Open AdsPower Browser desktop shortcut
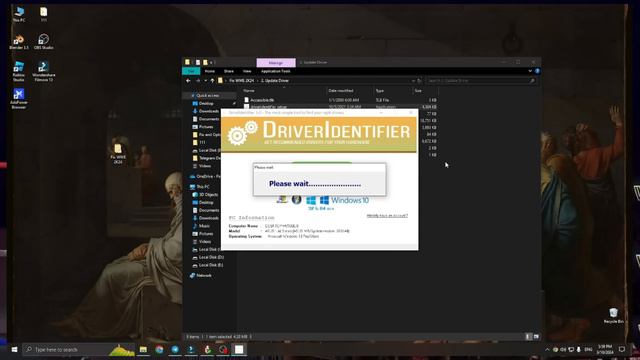 [x=19, y=99]
